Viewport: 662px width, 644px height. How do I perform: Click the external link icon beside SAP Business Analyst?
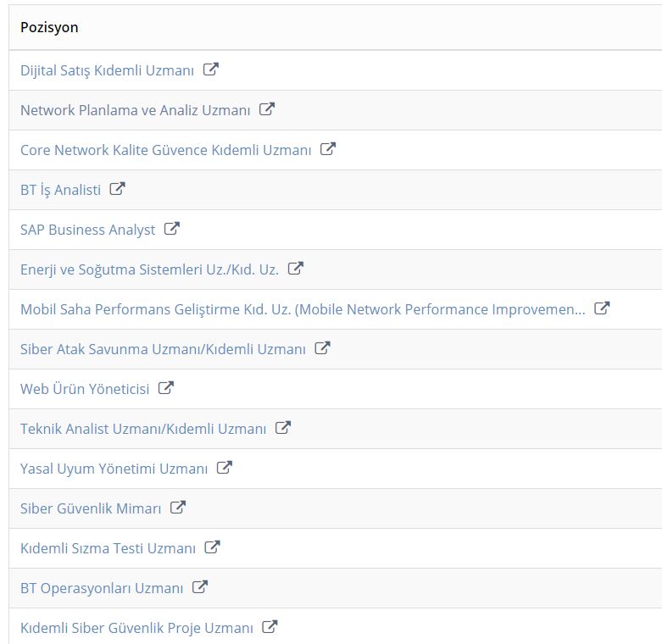pyautogui.click(x=172, y=228)
